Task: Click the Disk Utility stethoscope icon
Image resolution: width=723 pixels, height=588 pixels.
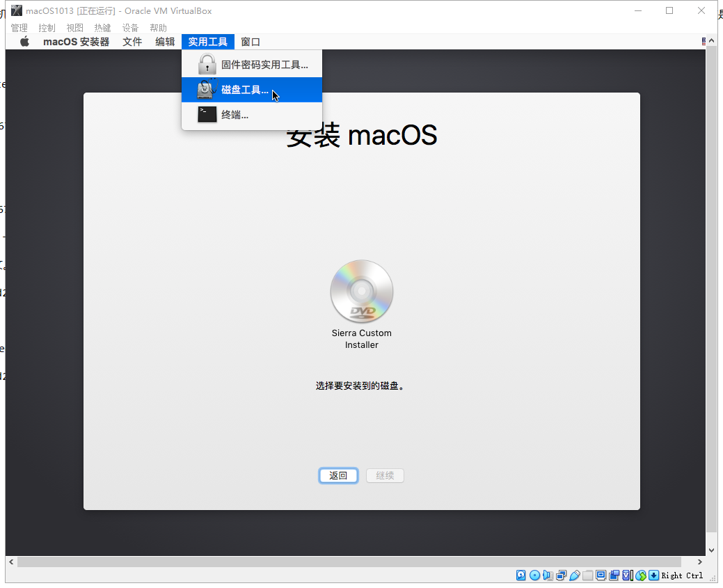Action: coord(207,90)
